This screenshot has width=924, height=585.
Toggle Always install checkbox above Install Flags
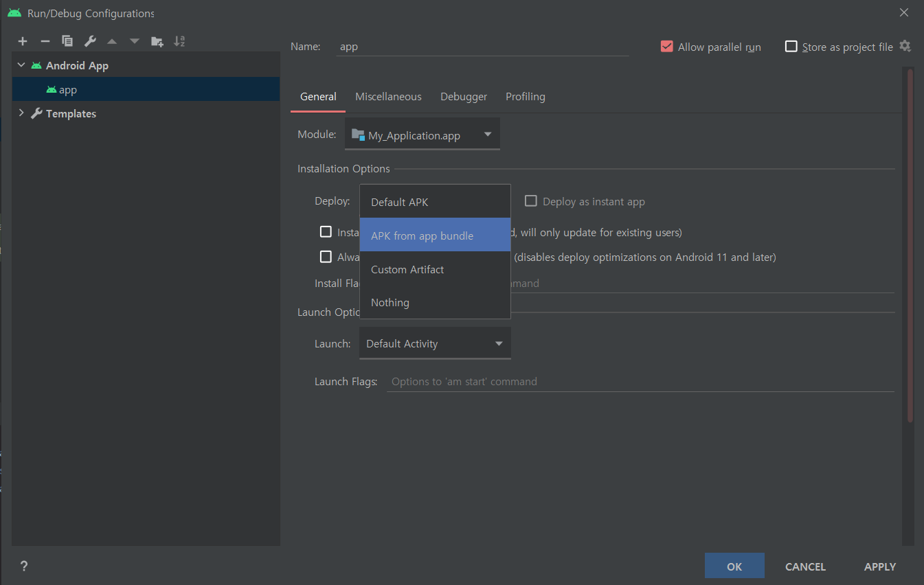tap(326, 257)
